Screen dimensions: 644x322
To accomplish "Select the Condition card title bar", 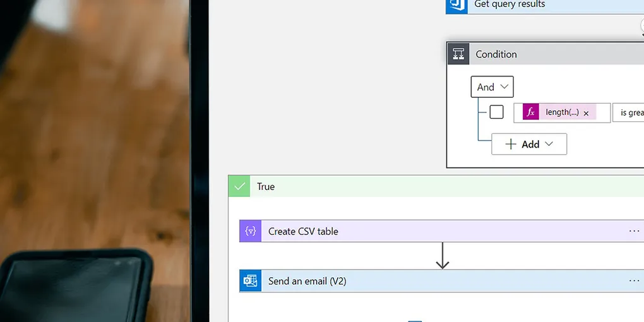I will (x=537, y=54).
